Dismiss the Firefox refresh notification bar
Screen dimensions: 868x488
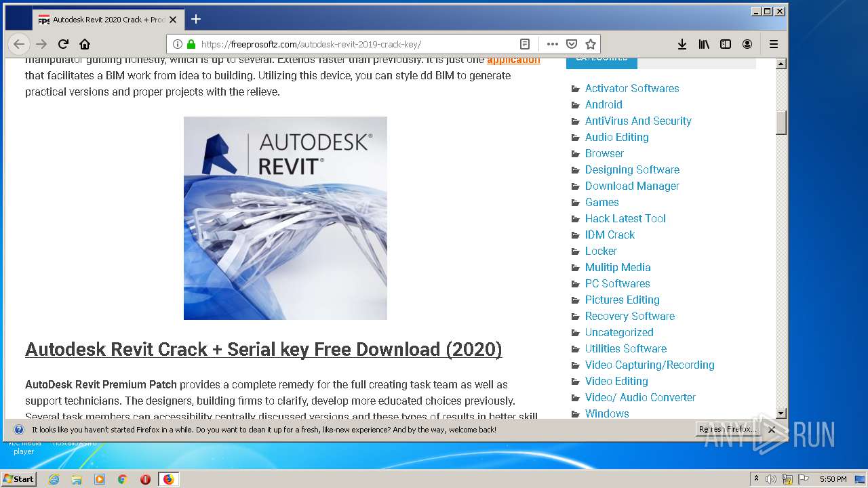[772, 430]
